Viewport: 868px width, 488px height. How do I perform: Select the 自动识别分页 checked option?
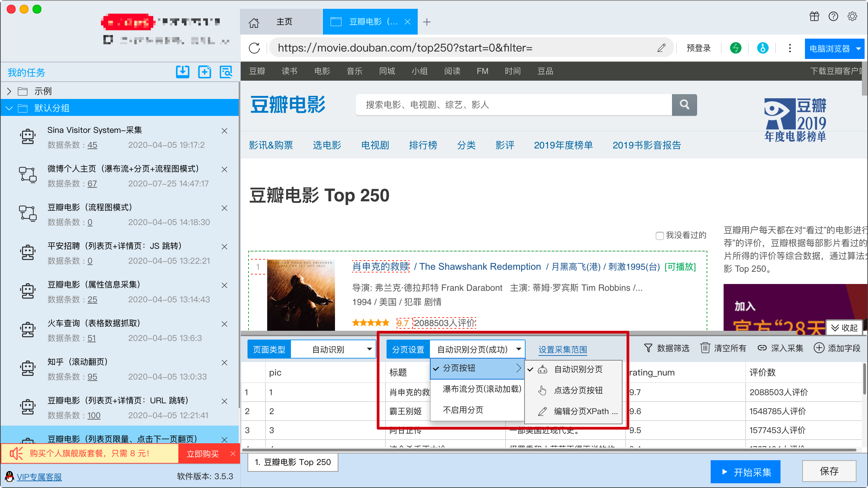pyautogui.click(x=578, y=369)
